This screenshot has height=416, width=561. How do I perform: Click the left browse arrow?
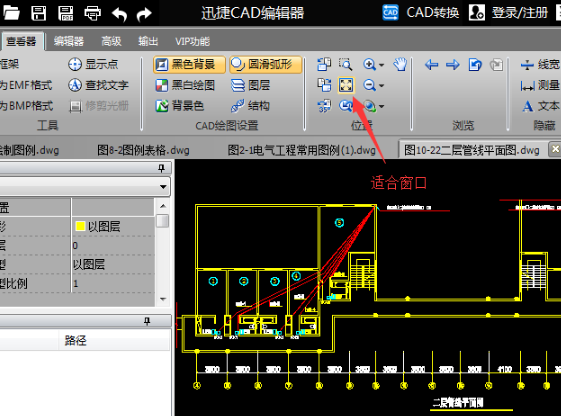tap(431, 65)
